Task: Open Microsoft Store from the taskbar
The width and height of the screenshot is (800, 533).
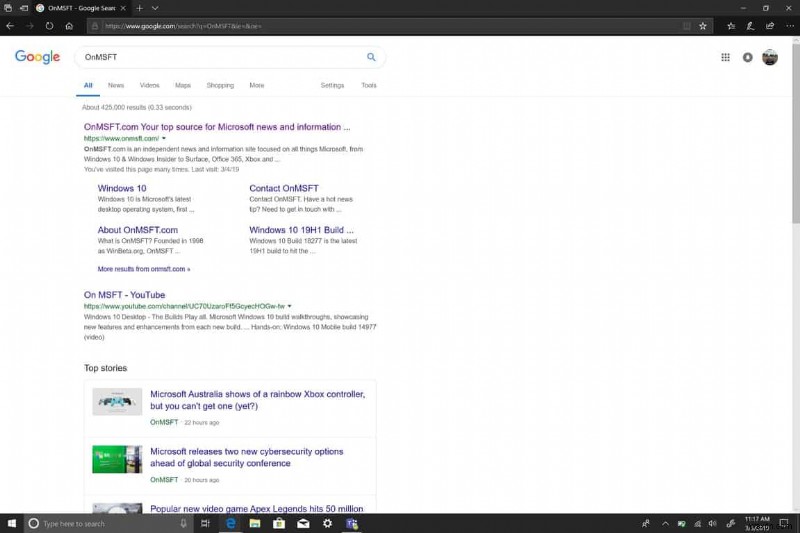Action: click(279, 523)
